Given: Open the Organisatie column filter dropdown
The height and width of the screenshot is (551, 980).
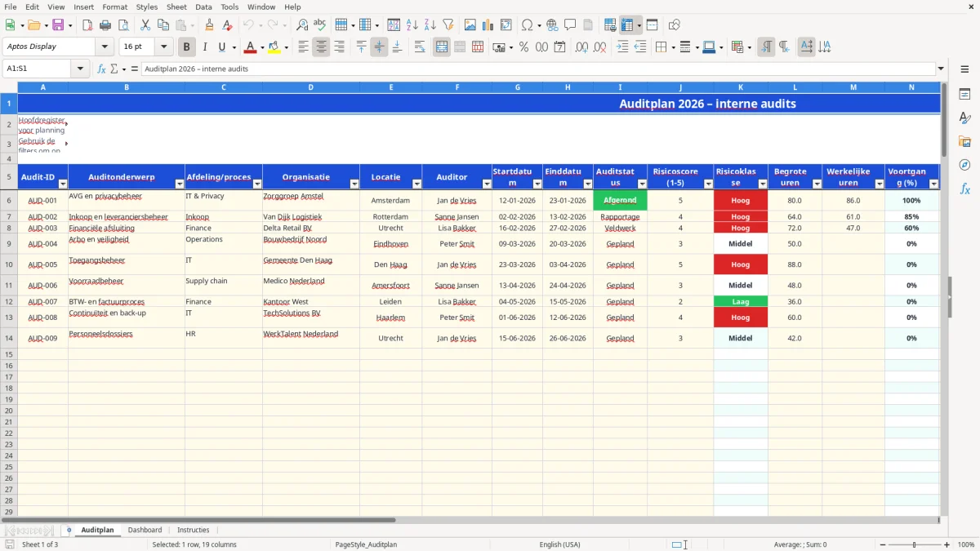Looking at the screenshot, I should 354,184.
